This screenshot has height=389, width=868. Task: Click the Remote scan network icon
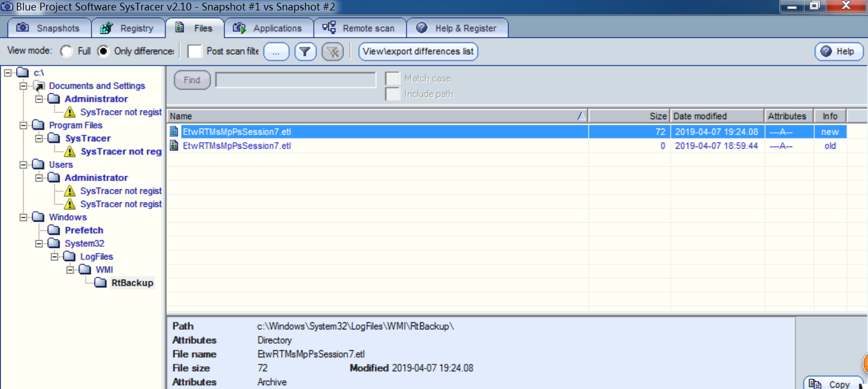point(329,27)
